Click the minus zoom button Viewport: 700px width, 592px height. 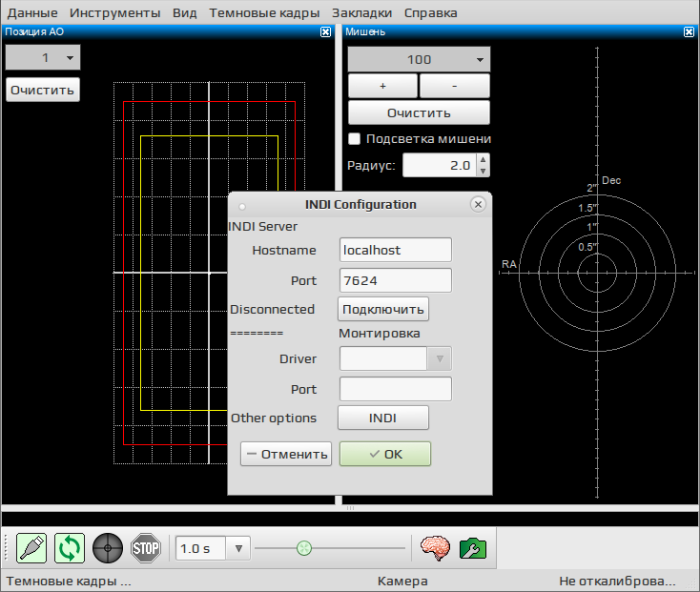[x=455, y=86]
